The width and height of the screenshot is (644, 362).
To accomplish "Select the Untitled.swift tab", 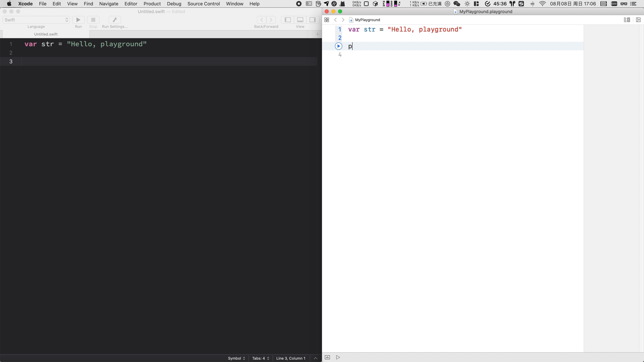I will pyautogui.click(x=46, y=34).
